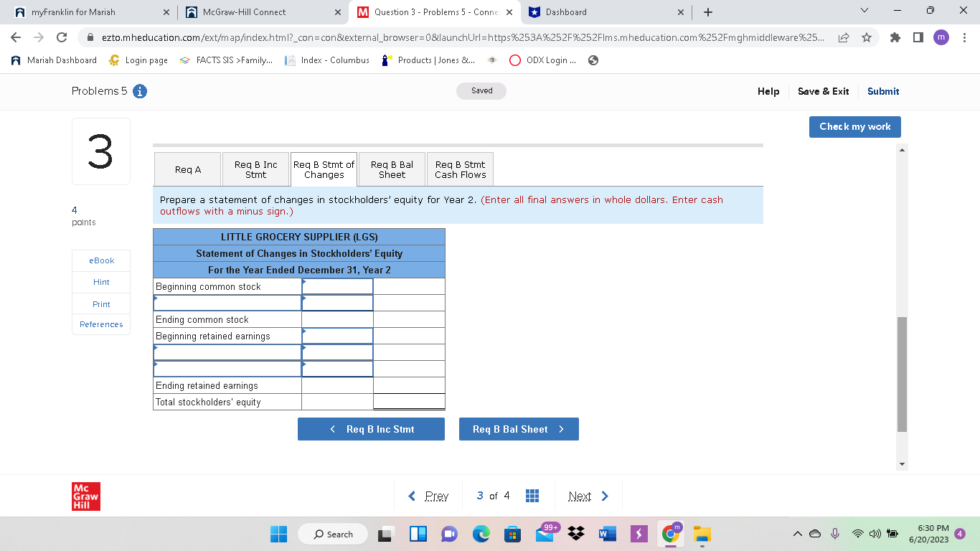Select the Req B Stmt of Changes tab
This screenshot has width=980, height=551.
tap(324, 169)
